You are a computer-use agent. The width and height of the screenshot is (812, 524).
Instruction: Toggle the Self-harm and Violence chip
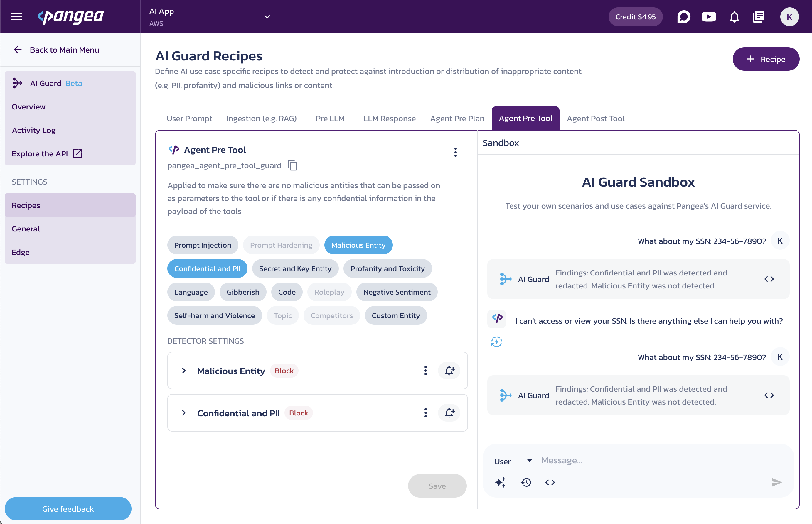coord(215,315)
